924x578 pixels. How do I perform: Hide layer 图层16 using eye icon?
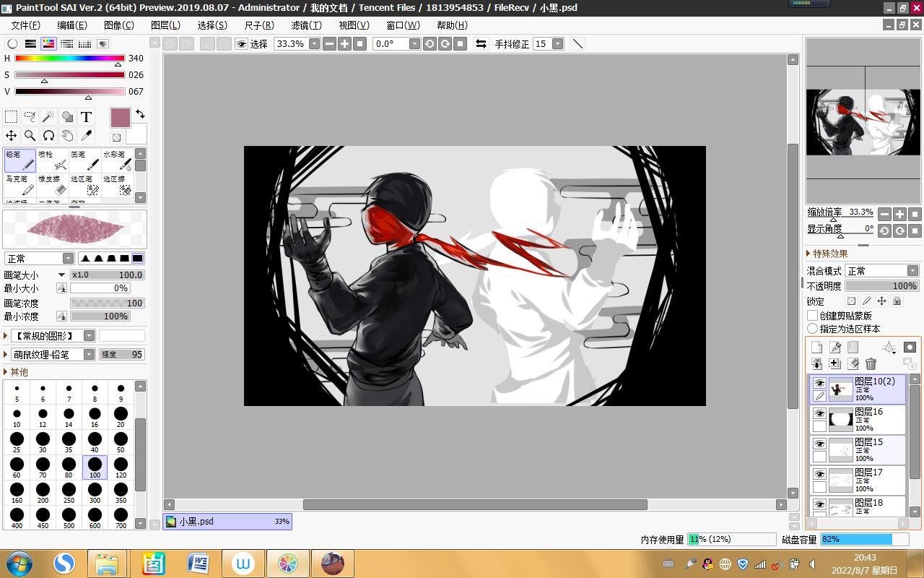point(819,414)
